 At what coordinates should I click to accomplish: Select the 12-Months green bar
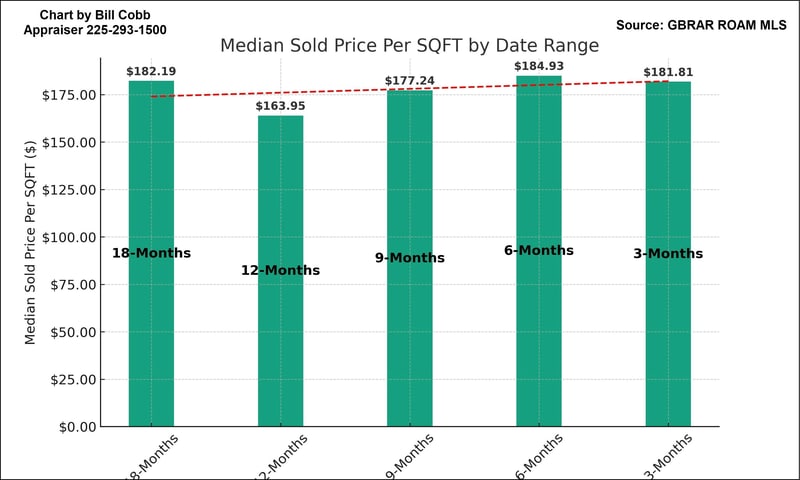click(x=280, y=340)
